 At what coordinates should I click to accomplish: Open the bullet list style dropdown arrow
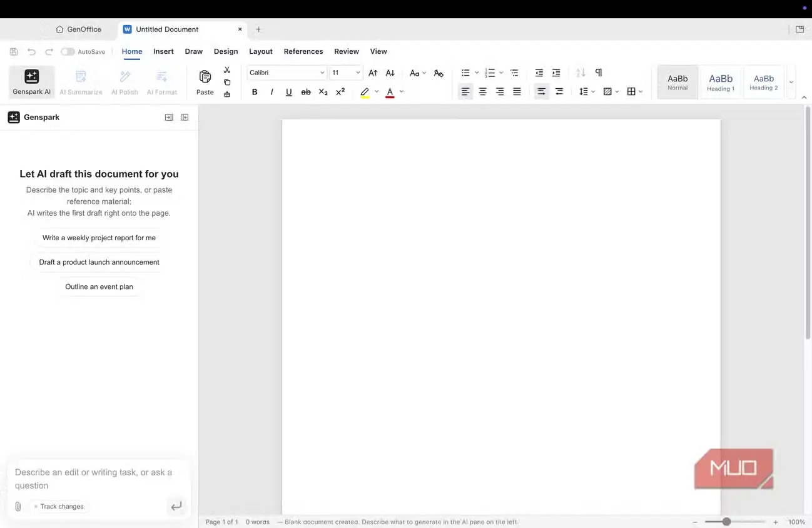coord(477,73)
